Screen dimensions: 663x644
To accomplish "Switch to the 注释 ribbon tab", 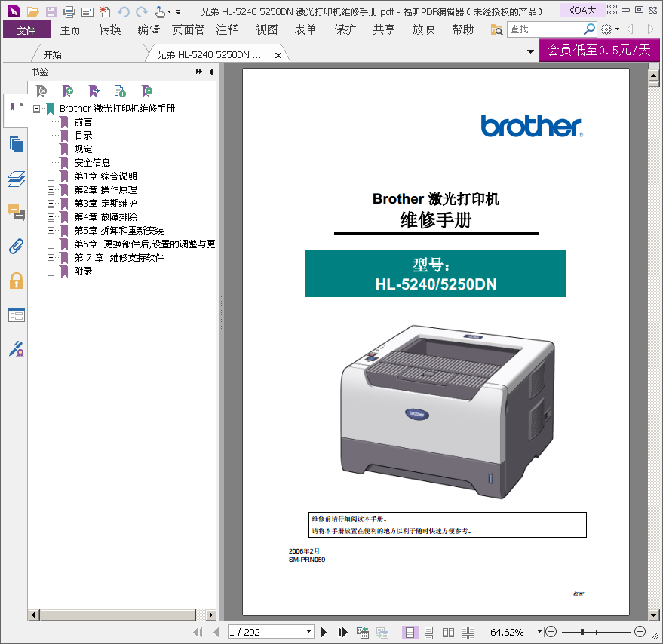I will pyautogui.click(x=228, y=29).
